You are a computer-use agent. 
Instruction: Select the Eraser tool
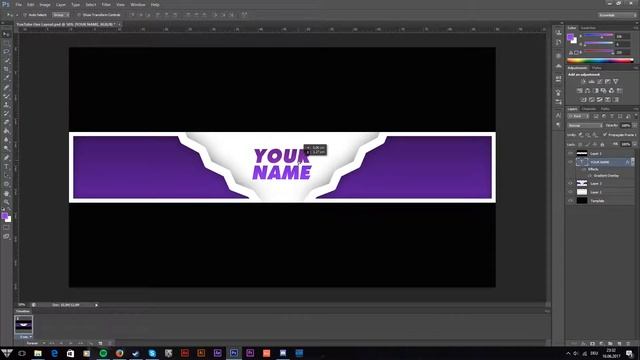tap(6, 122)
